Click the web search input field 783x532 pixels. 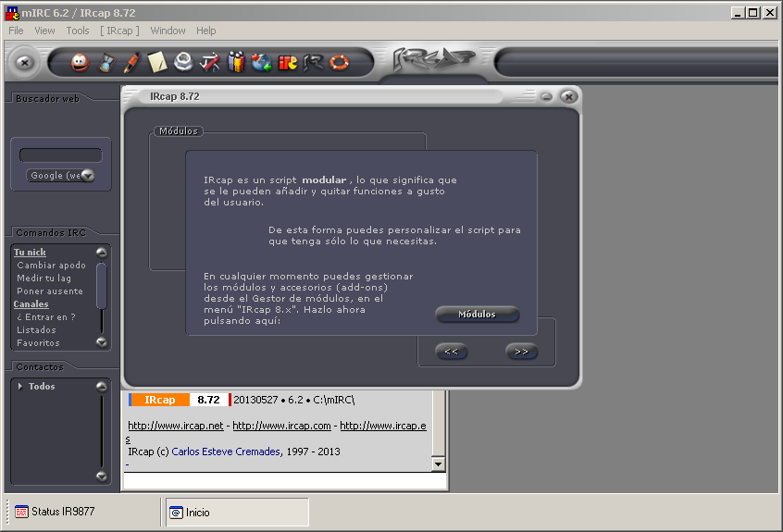pos(61,155)
